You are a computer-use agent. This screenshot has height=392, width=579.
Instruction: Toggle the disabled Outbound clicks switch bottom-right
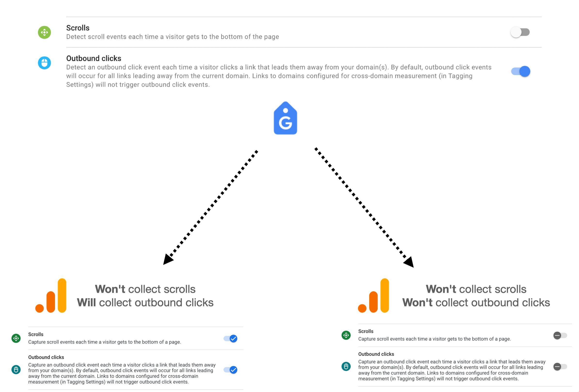(x=560, y=367)
